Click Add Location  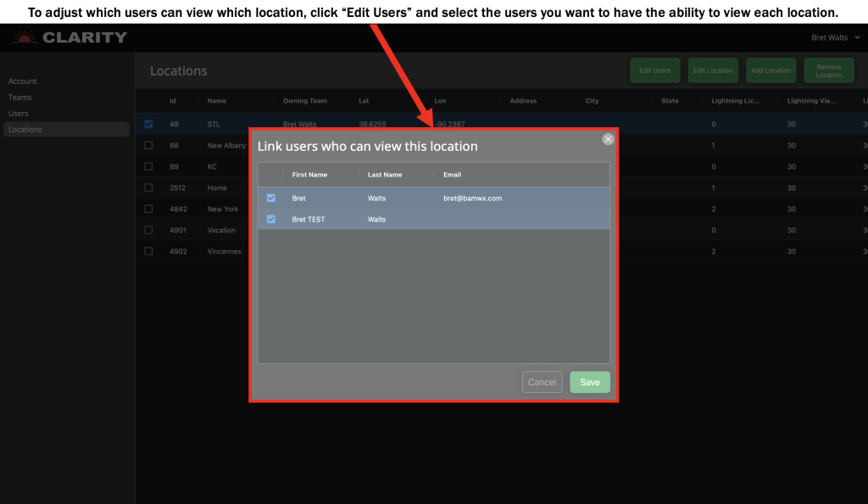(x=771, y=70)
